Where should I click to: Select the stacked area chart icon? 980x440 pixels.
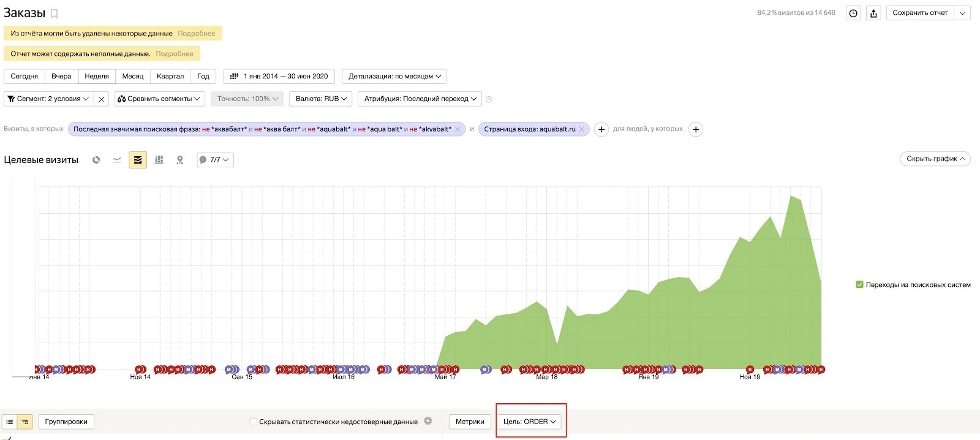[138, 160]
